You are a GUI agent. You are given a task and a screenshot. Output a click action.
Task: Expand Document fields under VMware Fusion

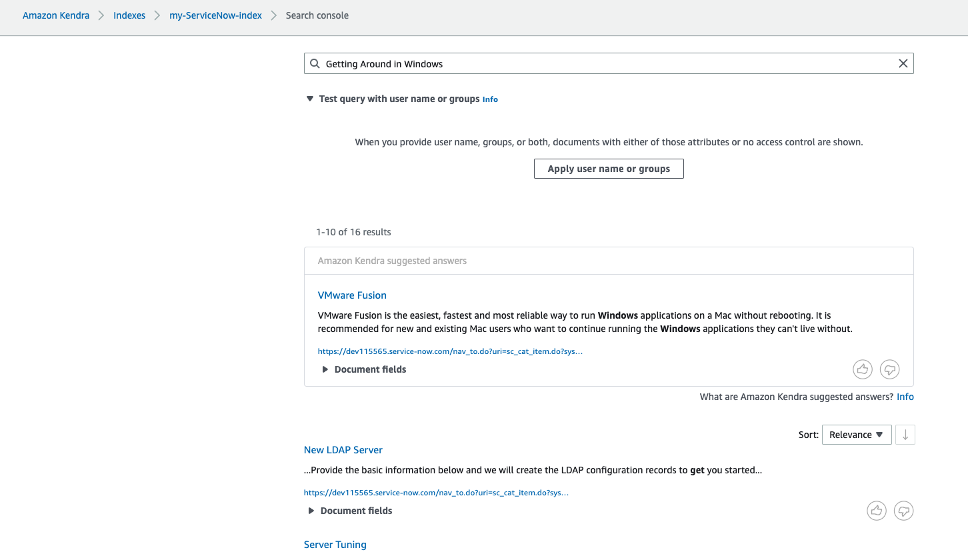pos(364,369)
